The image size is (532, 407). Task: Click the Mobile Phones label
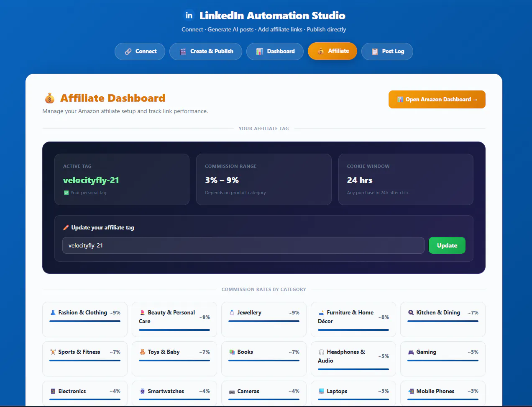point(435,392)
